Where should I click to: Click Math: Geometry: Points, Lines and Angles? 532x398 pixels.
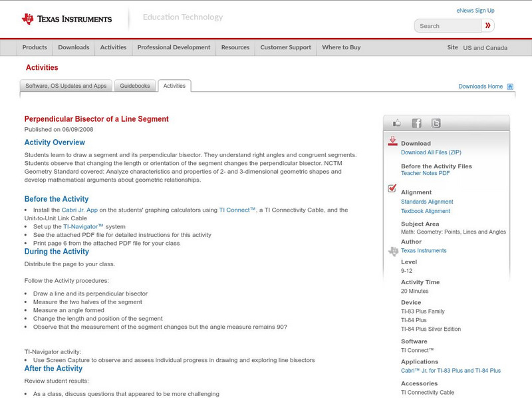[x=454, y=232]
